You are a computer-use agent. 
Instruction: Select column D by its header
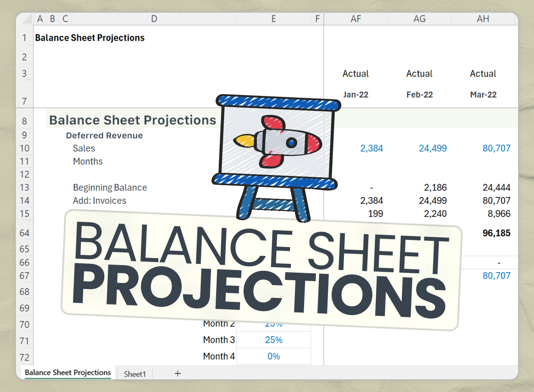coord(154,19)
